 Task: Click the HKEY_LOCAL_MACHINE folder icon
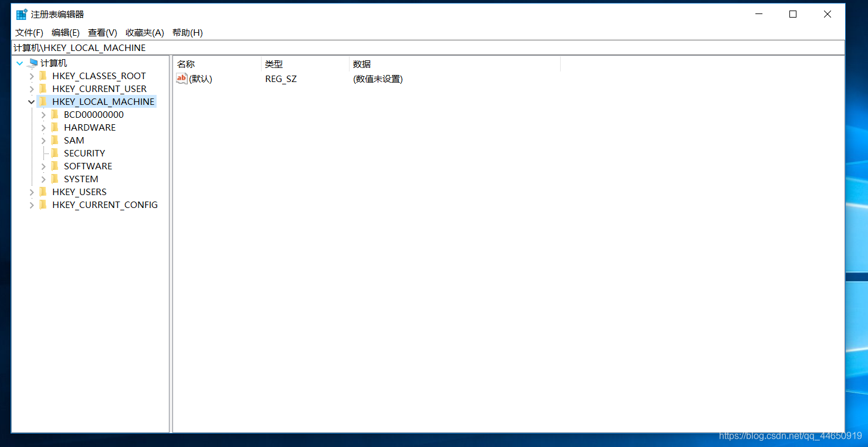point(43,102)
